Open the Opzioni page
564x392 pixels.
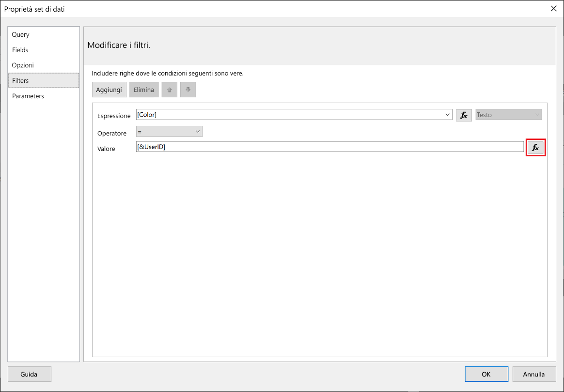(22, 65)
